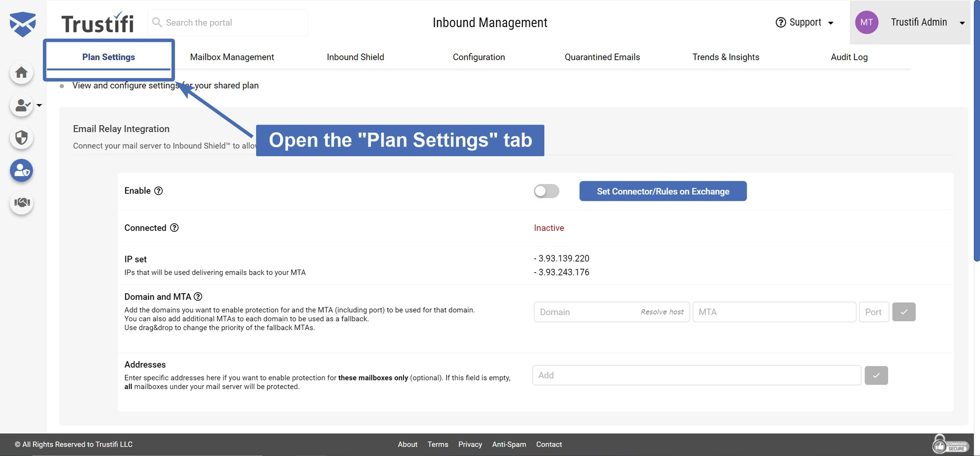Open the Plan Settings tab

(x=109, y=57)
